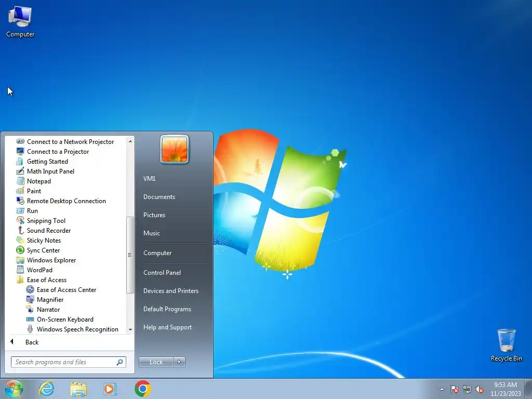Image resolution: width=532 pixels, height=399 pixels.
Task: Show hidden tray icons arrow
Action: [x=442, y=389]
